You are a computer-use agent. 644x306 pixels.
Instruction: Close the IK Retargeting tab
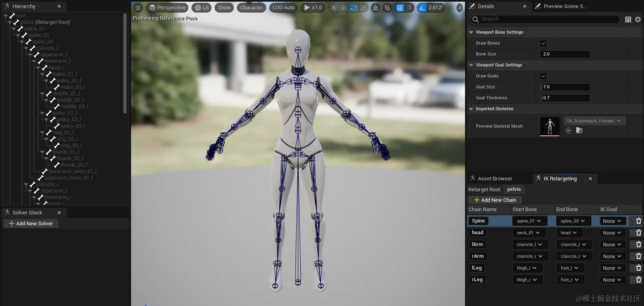pyautogui.click(x=590, y=178)
